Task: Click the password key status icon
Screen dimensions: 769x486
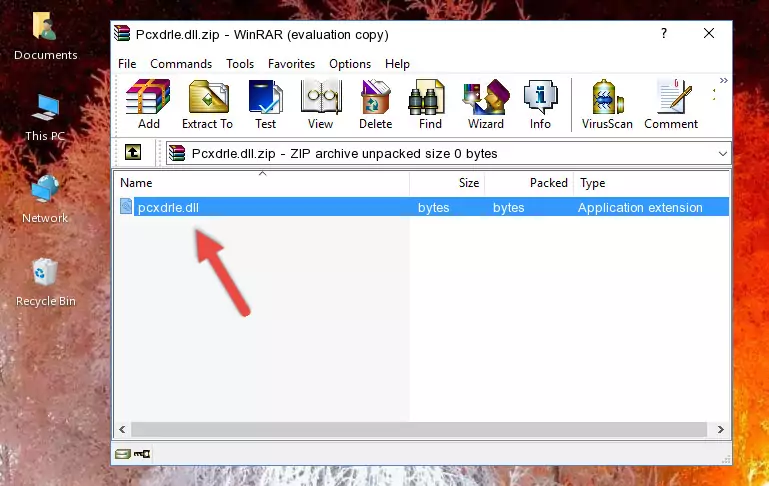Action: pyautogui.click(x=142, y=454)
